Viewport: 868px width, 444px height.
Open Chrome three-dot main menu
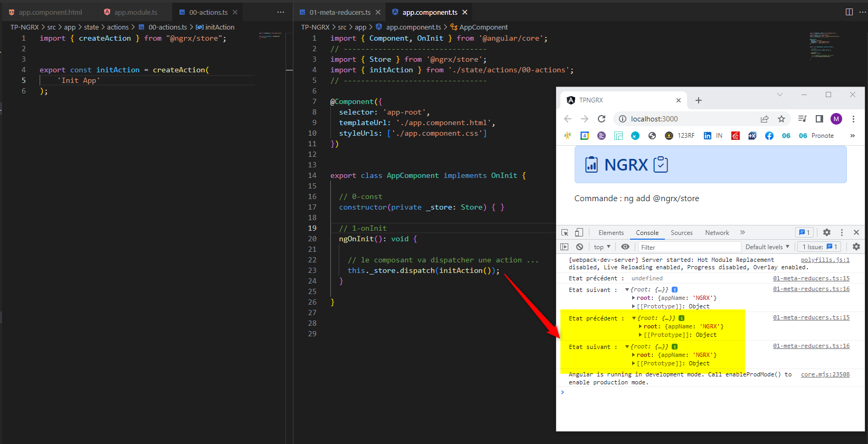point(853,119)
